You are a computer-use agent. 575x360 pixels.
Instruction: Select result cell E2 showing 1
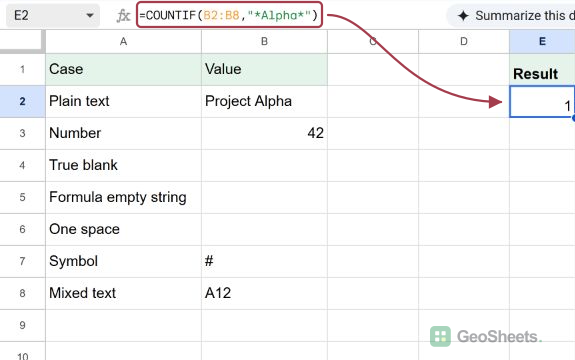point(542,102)
